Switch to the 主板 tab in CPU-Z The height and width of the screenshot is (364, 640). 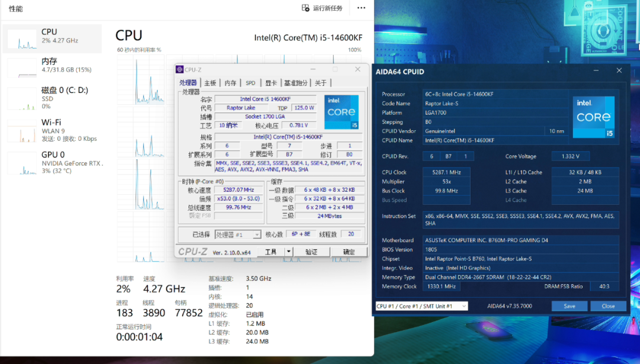click(x=210, y=83)
